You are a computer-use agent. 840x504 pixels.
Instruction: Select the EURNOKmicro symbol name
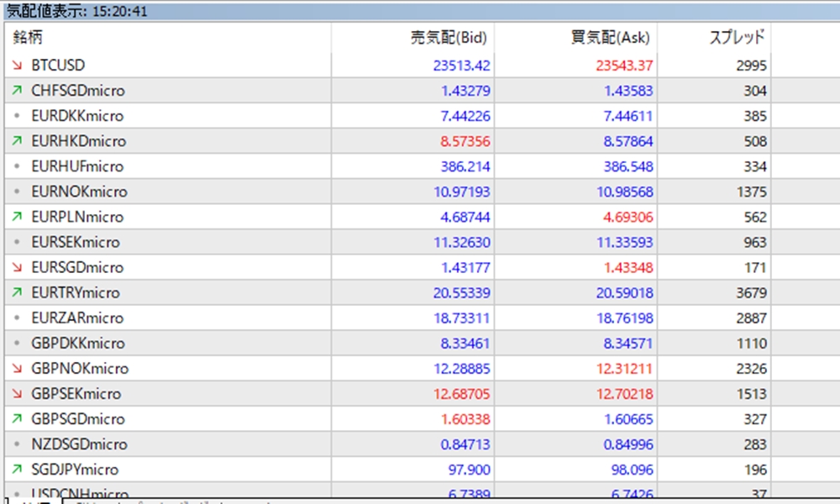[x=78, y=192]
